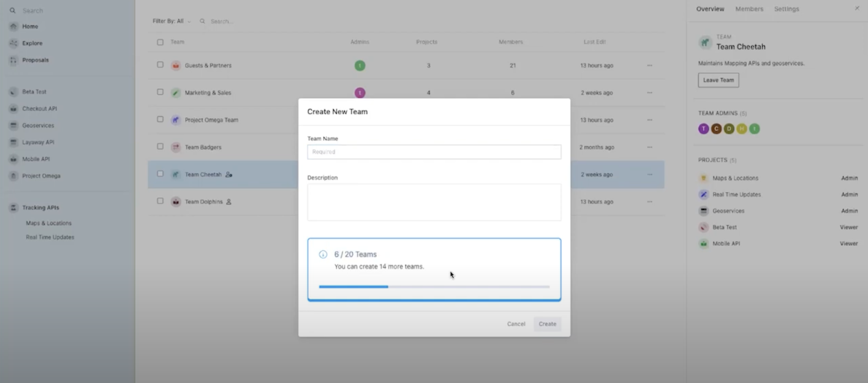The width and height of the screenshot is (868, 383).
Task: Switch to the Settings tab
Action: 787,9
